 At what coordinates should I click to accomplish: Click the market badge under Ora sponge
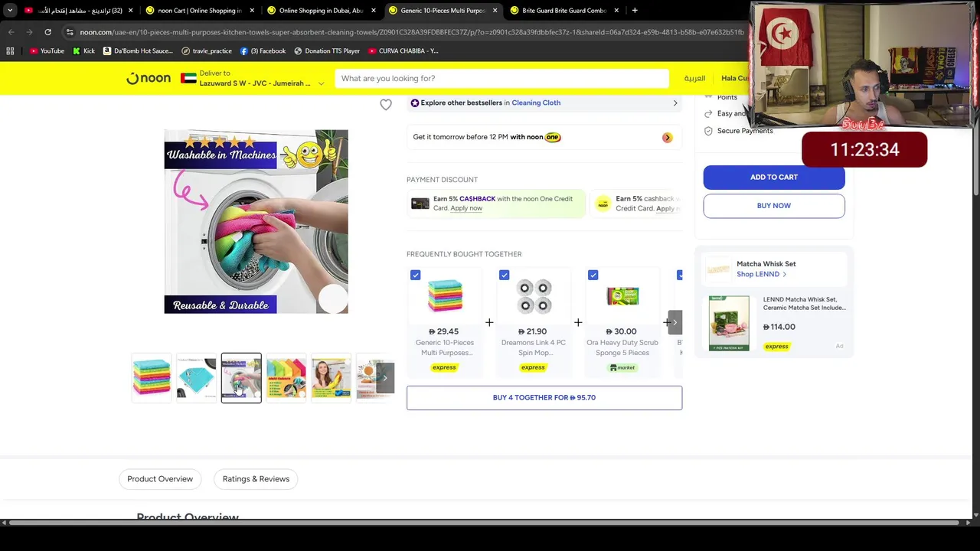pyautogui.click(x=622, y=367)
